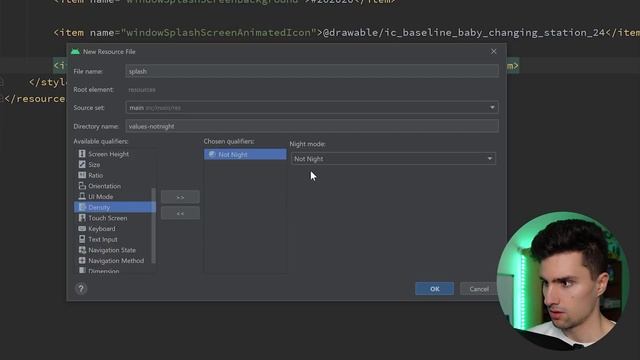Click the Navigation Method qualifier icon
Screen dimensions: 640x360
pos(82,260)
